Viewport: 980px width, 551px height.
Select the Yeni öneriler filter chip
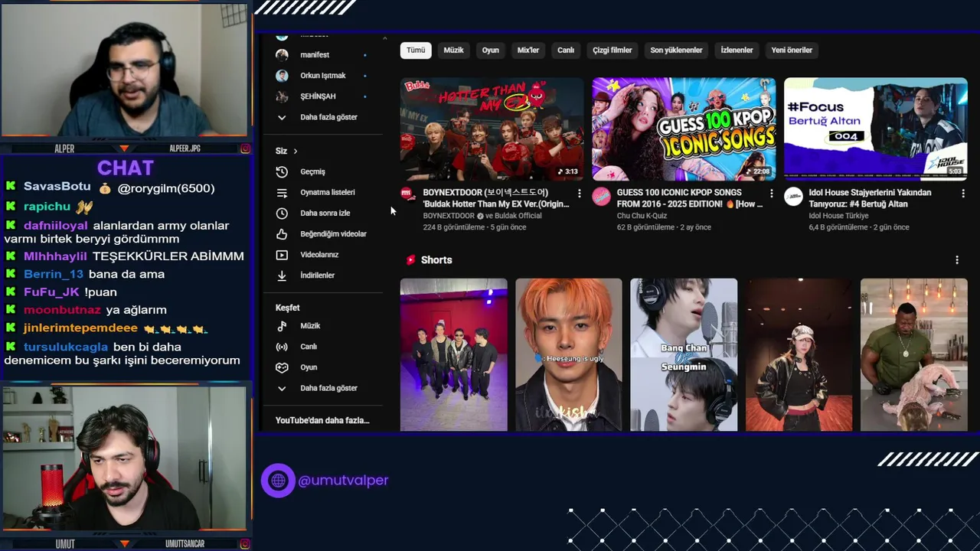point(792,51)
